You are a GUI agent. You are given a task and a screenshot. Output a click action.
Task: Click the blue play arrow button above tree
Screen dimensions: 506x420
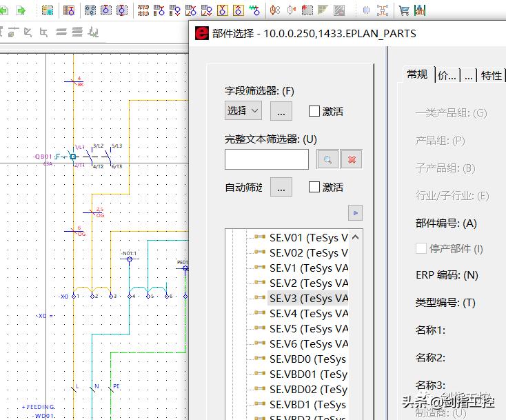355,213
